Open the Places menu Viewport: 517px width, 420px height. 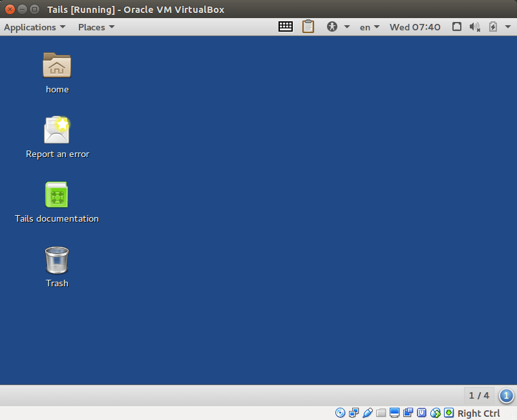point(96,26)
